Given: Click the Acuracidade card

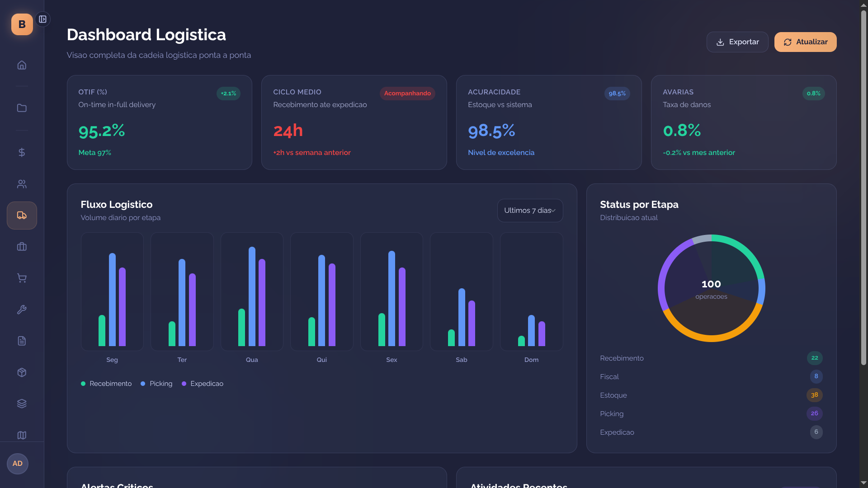Looking at the screenshot, I should (549, 122).
